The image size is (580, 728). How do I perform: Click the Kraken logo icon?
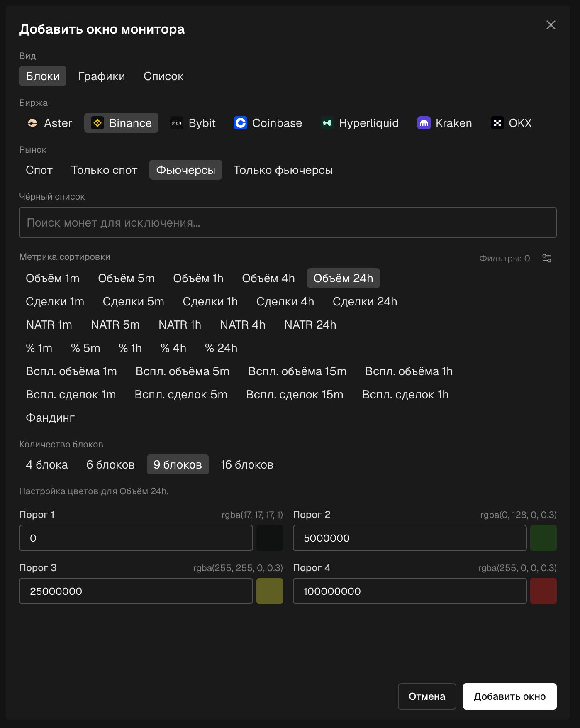(x=424, y=123)
